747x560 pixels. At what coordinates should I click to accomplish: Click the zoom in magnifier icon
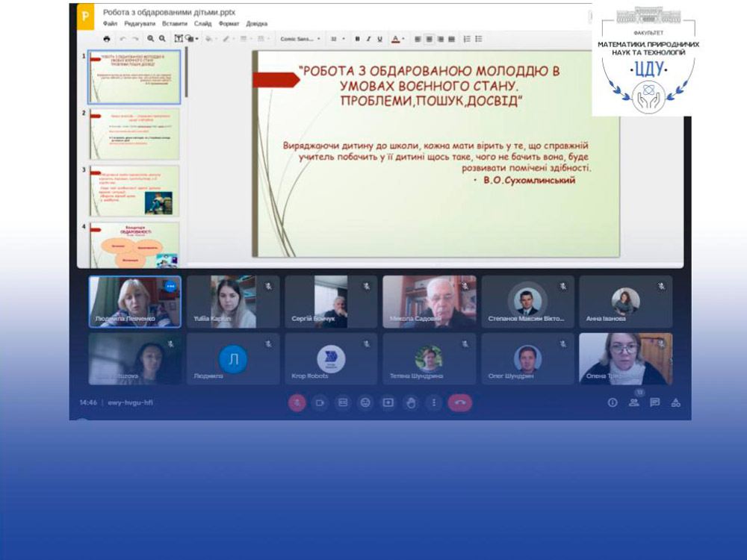pyautogui.click(x=151, y=39)
